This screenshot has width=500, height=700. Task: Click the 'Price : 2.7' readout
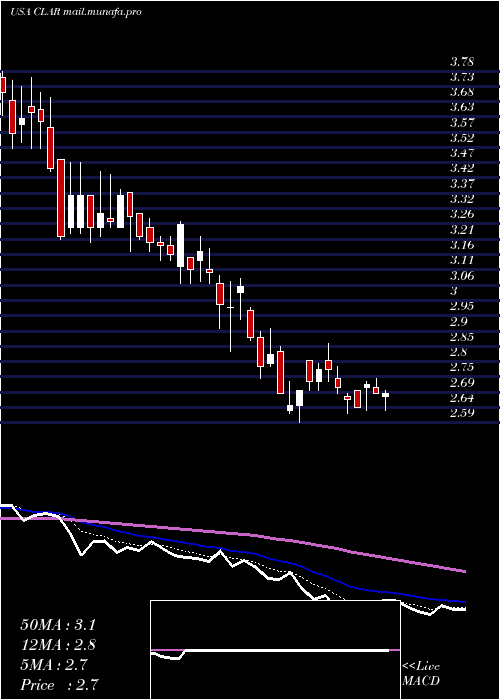click(x=59, y=685)
